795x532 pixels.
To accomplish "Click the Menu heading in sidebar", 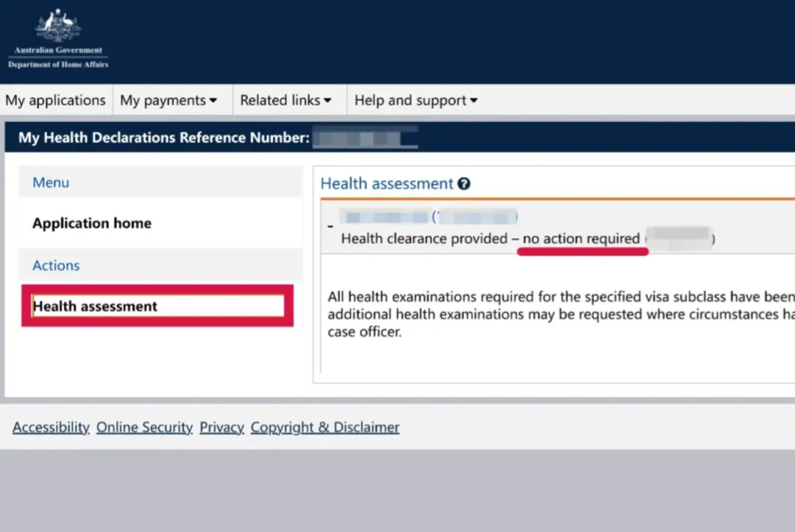I will [x=51, y=182].
